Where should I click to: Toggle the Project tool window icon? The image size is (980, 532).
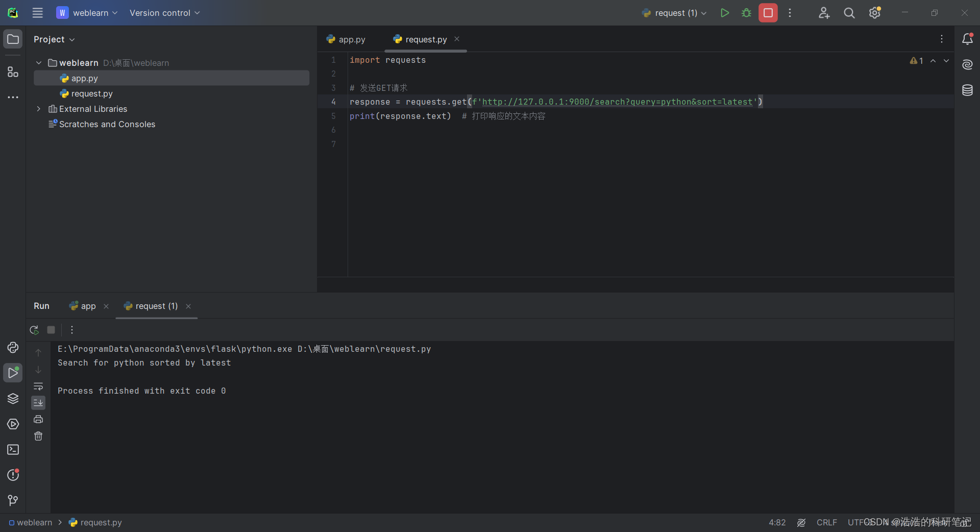[13, 39]
